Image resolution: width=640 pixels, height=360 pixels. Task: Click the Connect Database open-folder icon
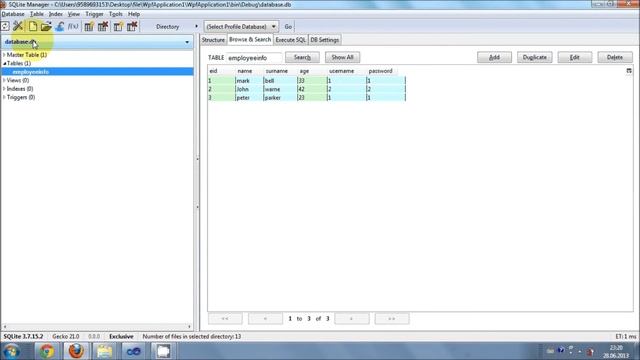click(x=46, y=27)
